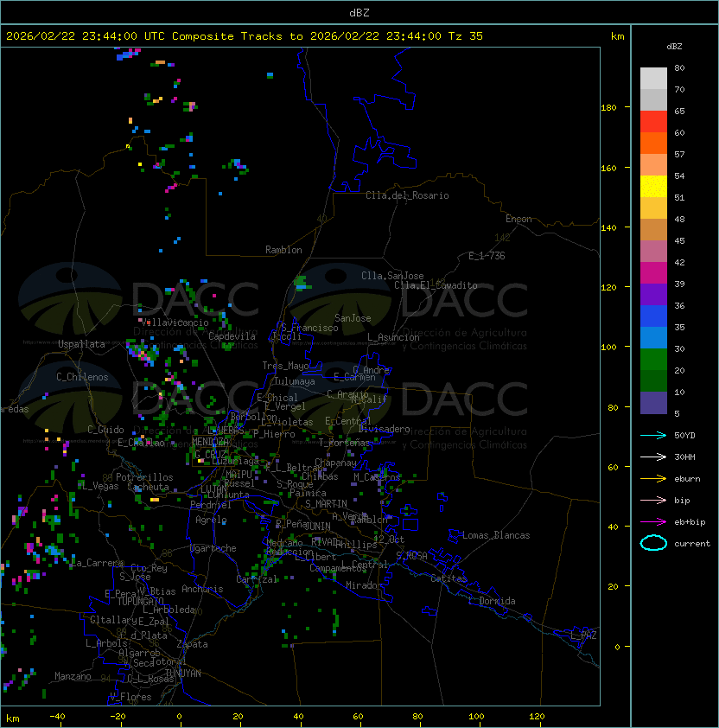
Task: Click the 'Cacheuta' map label
Action: pos(148,487)
